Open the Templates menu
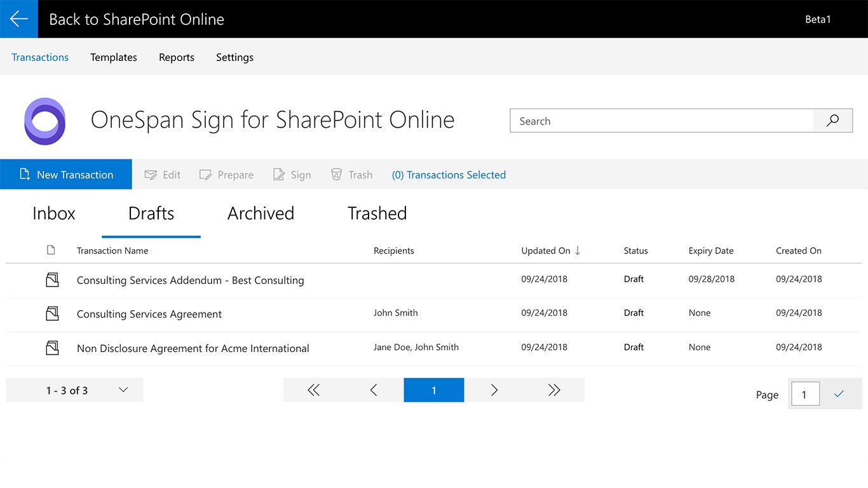This screenshot has width=868, height=488. pyautogui.click(x=114, y=57)
